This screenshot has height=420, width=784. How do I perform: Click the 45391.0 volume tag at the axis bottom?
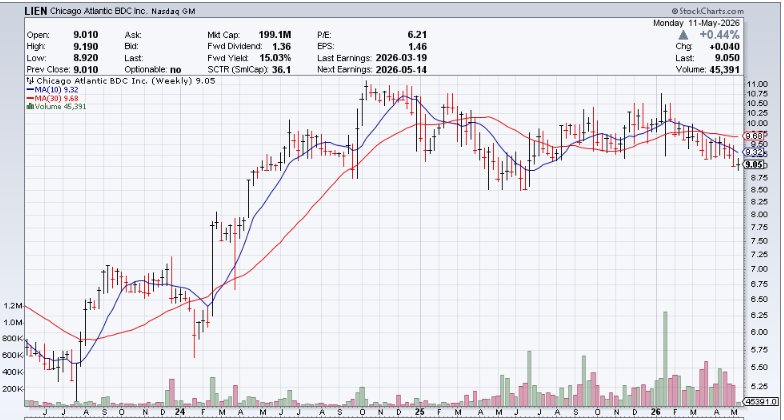pos(760,402)
